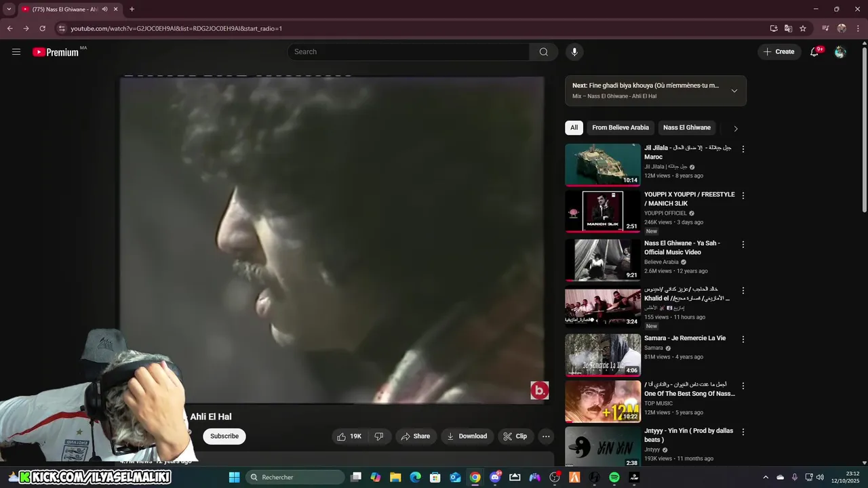868x488 pixels.
Task: Open options menu for Samara video
Action: (x=743, y=339)
